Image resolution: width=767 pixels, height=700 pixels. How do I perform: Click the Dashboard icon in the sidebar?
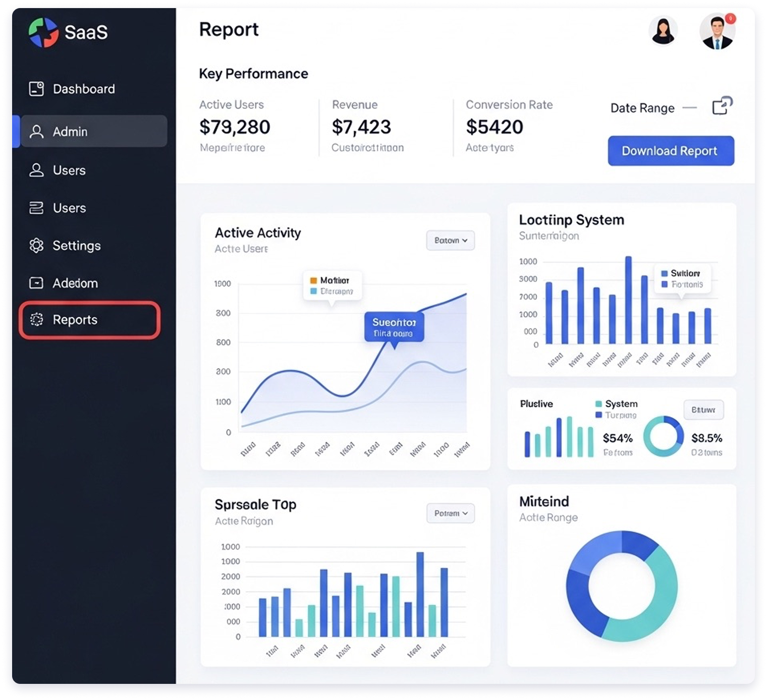click(36, 89)
